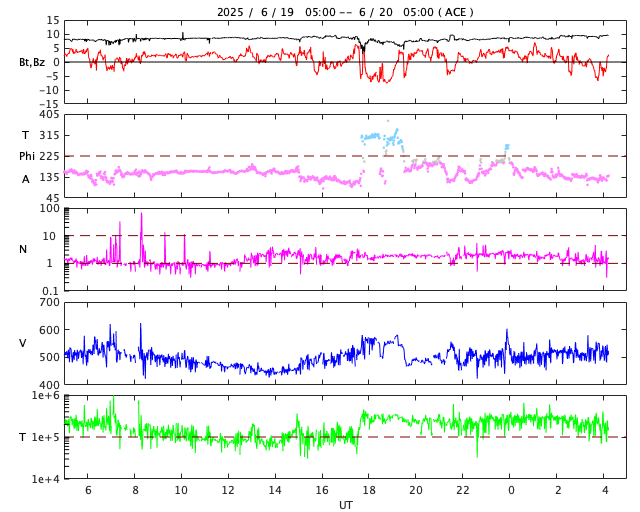Click the '6' hour tick on UT axis

tap(88, 490)
